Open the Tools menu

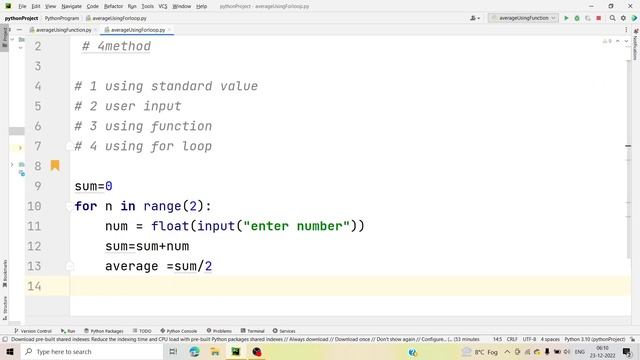[x=147, y=6]
